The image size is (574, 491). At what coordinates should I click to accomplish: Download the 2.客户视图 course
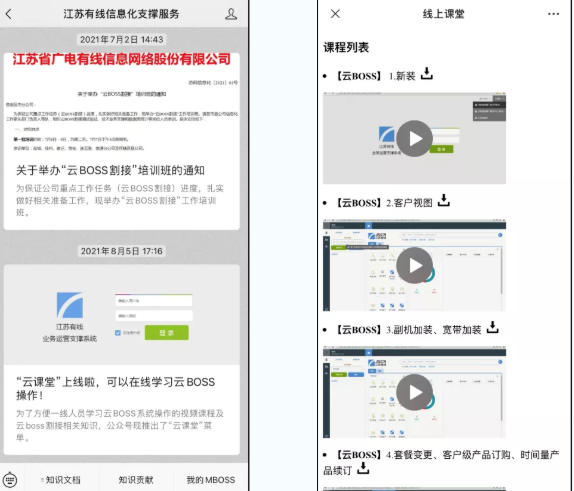[443, 200]
